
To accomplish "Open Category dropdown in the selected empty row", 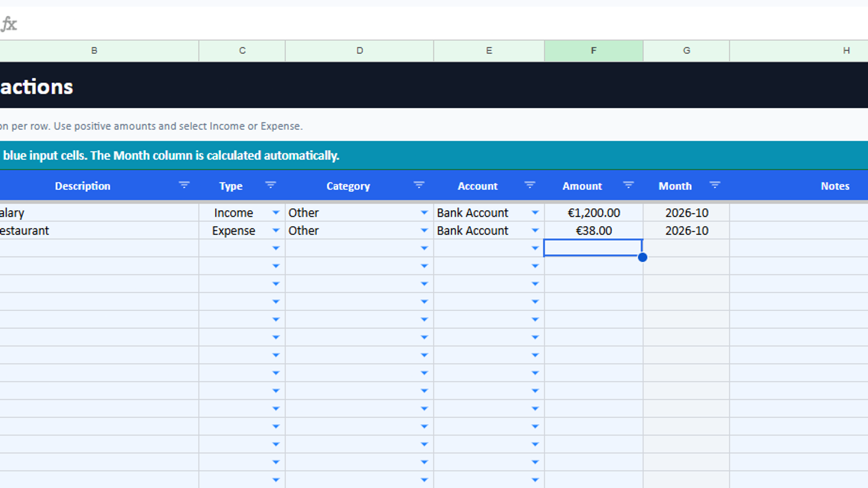I will [x=424, y=248].
